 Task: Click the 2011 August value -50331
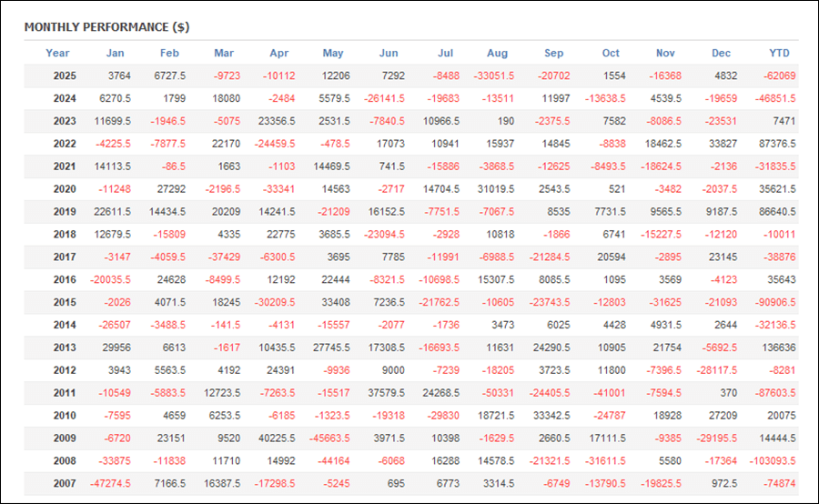pyautogui.click(x=496, y=394)
